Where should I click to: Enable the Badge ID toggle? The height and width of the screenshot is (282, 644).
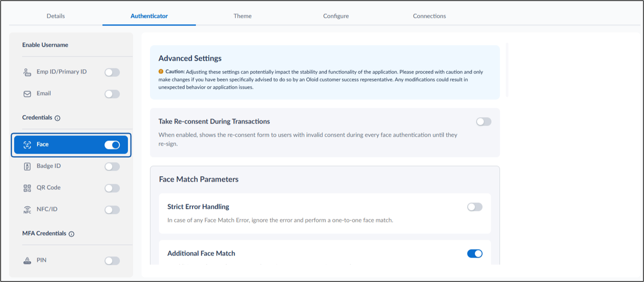[x=112, y=167]
